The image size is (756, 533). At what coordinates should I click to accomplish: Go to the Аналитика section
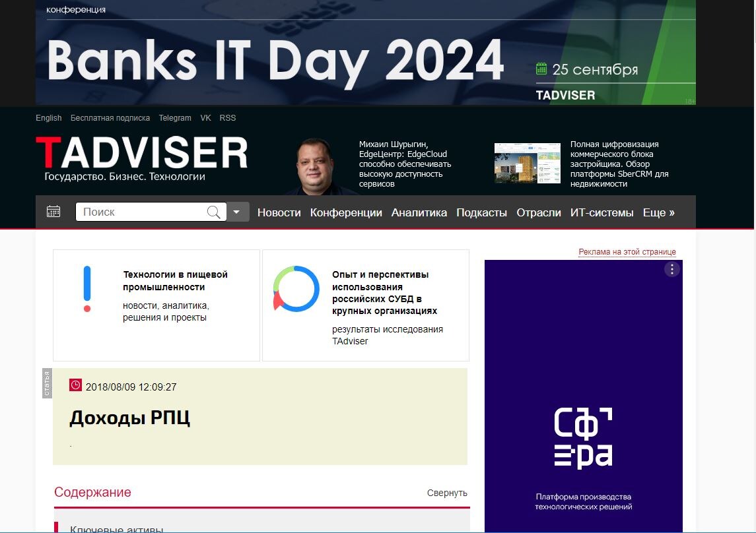[x=419, y=212]
